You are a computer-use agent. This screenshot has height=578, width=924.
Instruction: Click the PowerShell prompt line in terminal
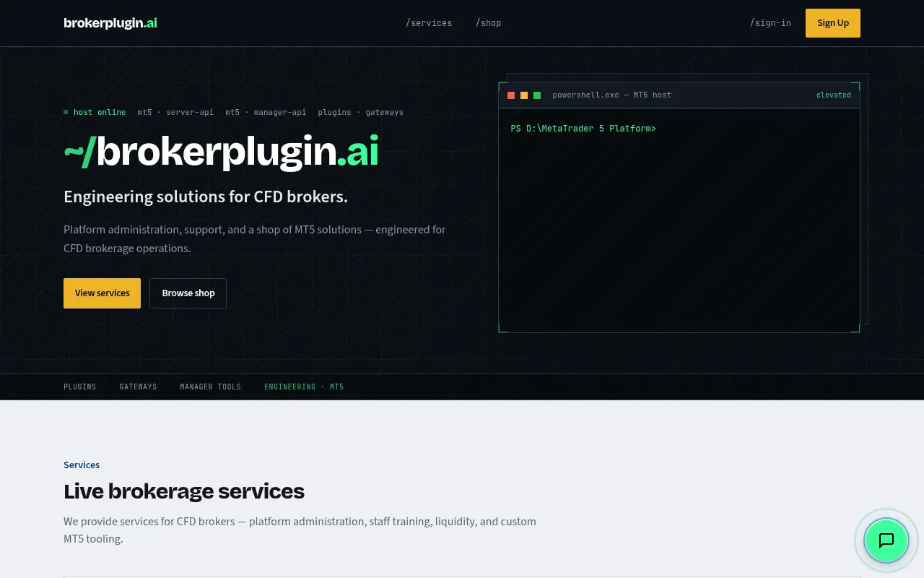coord(583,129)
